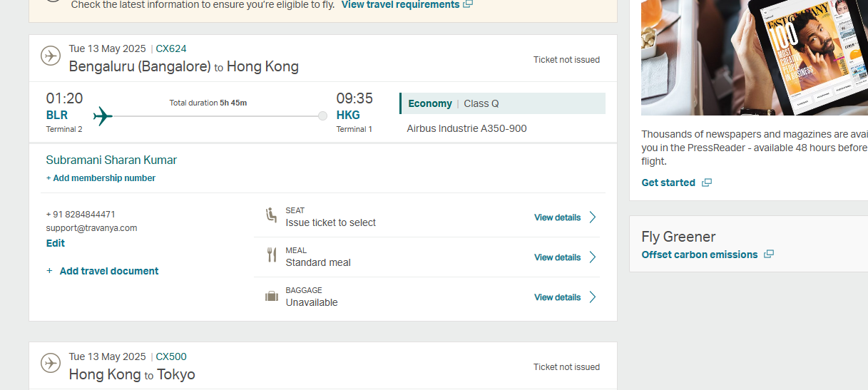Viewport: 868px width, 390px height.
Task: Click Offset carbon emissions link
Action: (700, 255)
